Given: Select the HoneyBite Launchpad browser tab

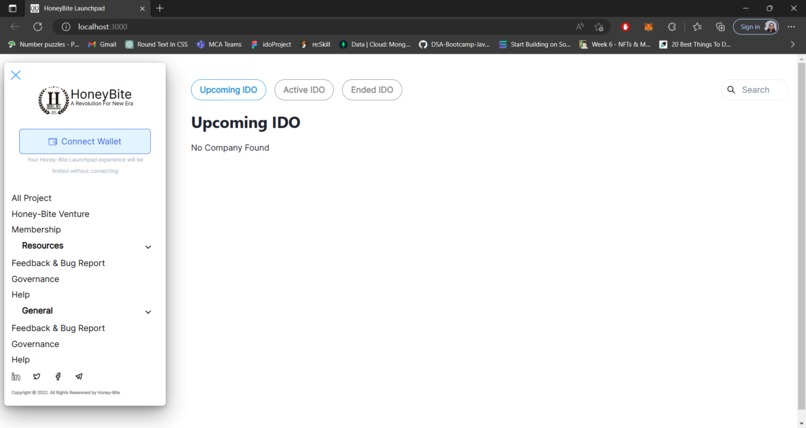Looking at the screenshot, I should (x=87, y=8).
